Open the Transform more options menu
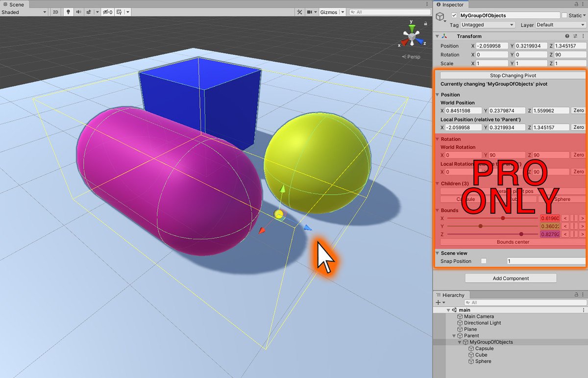This screenshot has width=588, height=378. pos(582,36)
